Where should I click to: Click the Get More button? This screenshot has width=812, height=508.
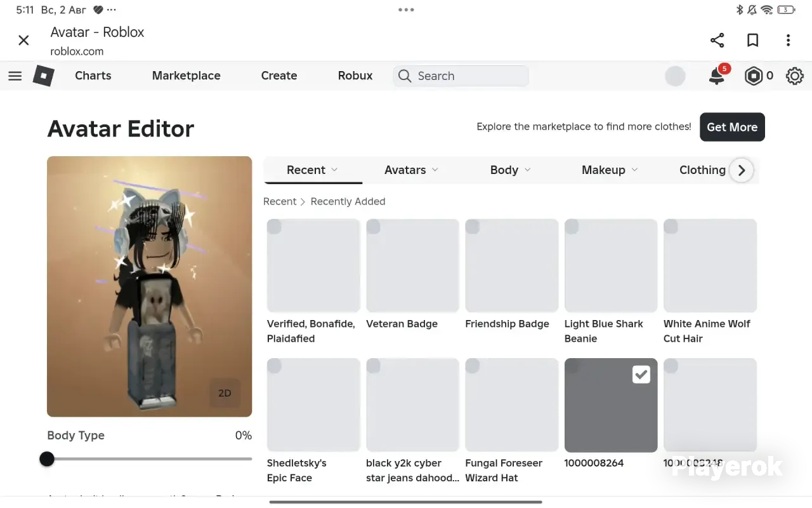(x=732, y=127)
